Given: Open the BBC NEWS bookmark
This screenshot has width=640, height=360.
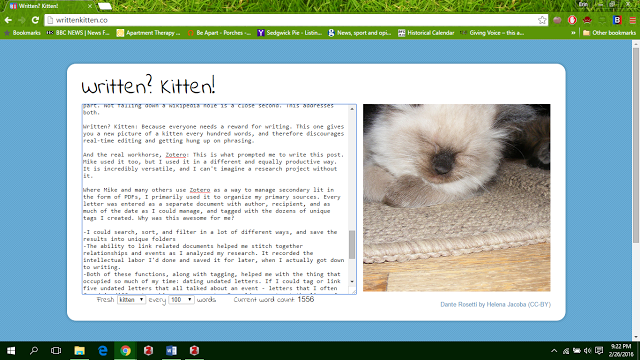Looking at the screenshot, I should [78, 33].
